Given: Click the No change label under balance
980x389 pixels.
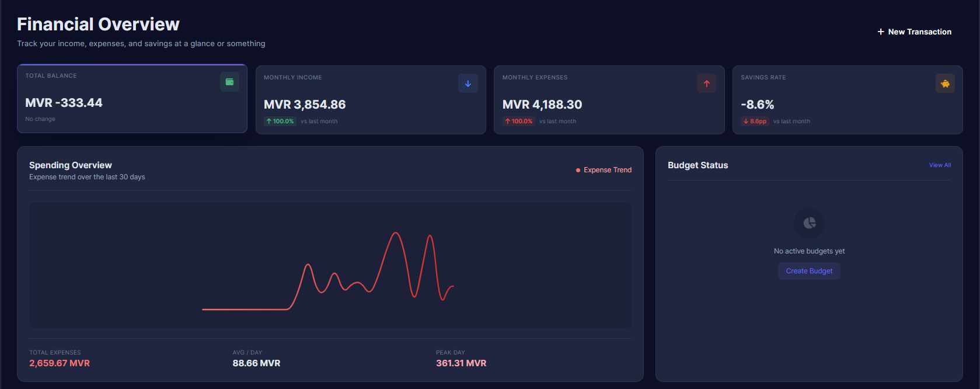Looking at the screenshot, I should tap(40, 119).
